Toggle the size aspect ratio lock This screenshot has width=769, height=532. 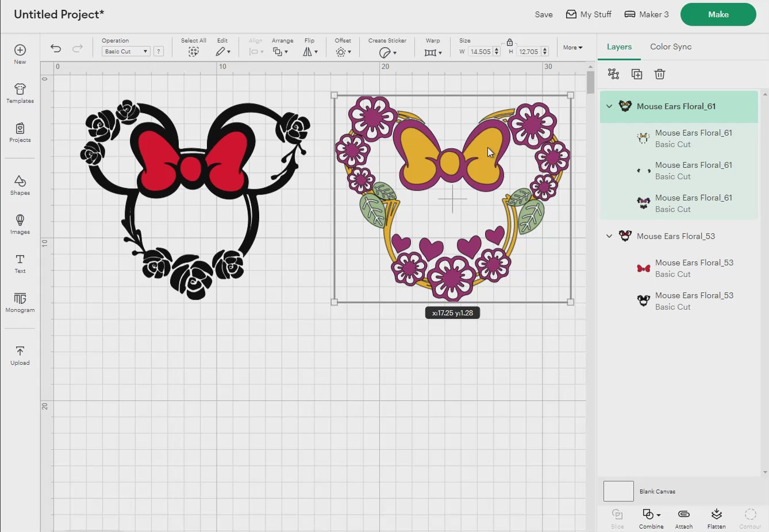tap(510, 42)
